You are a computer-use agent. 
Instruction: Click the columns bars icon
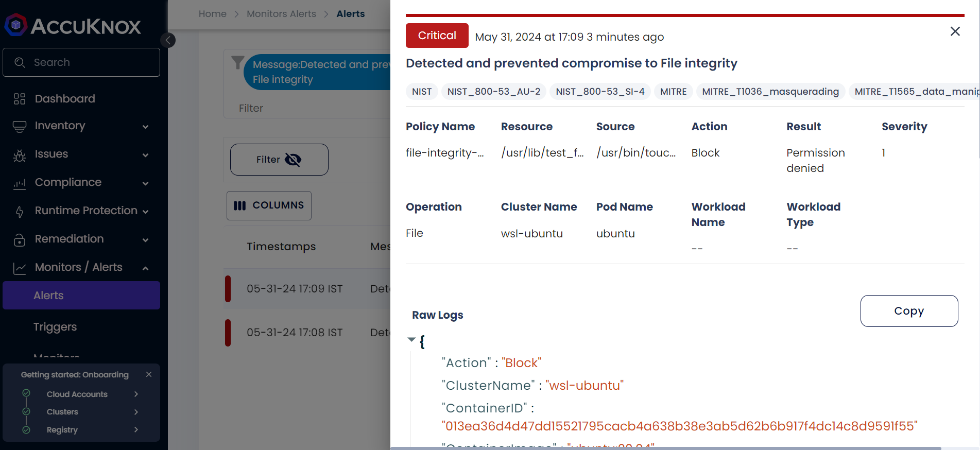[239, 205]
